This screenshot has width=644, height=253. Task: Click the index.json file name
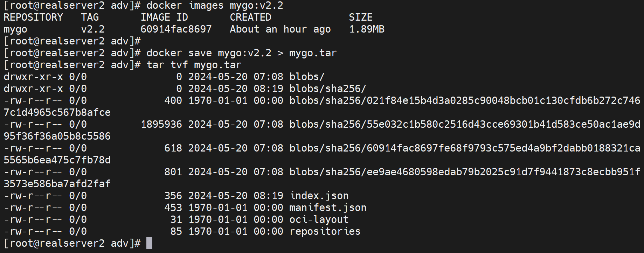tap(319, 196)
